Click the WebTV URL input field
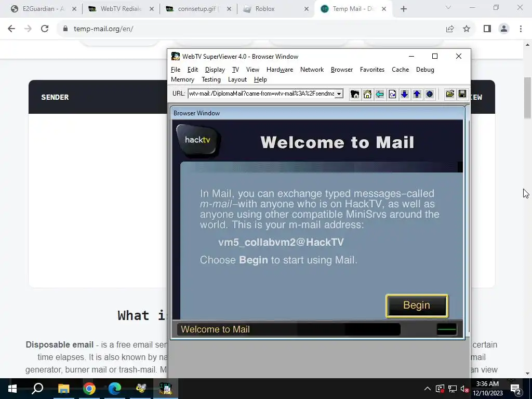The height and width of the screenshot is (399, 532). click(261, 94)
